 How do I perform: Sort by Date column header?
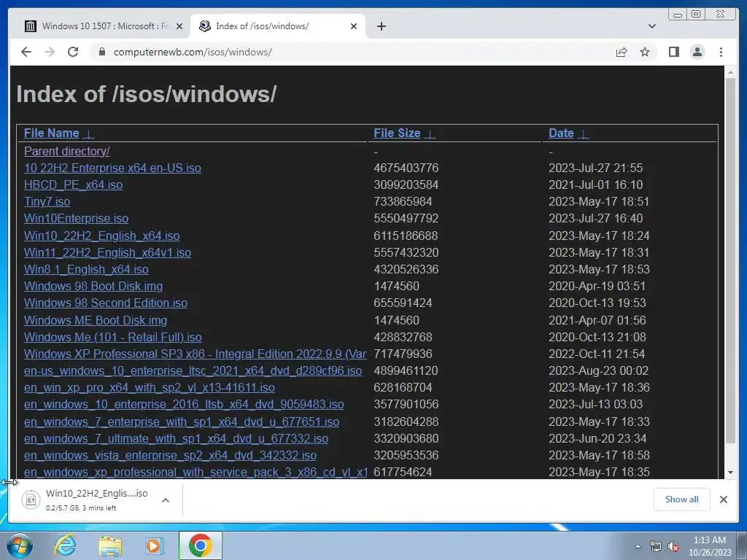(x=561, y=133)
